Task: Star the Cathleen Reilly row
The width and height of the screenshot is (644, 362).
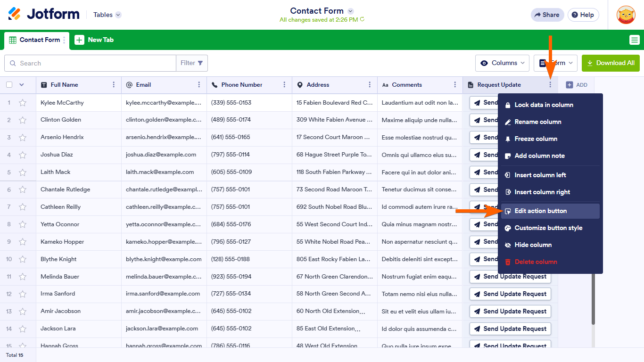Action: (x=23, y=207)
